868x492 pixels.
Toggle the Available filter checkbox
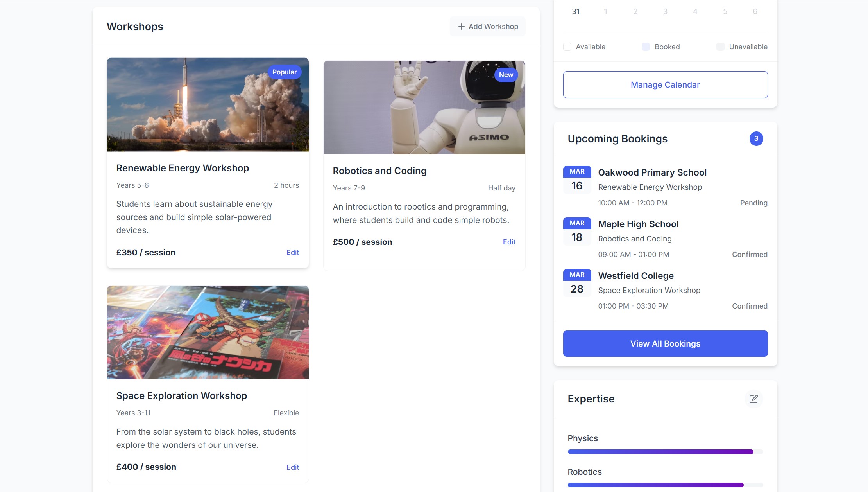567,47
